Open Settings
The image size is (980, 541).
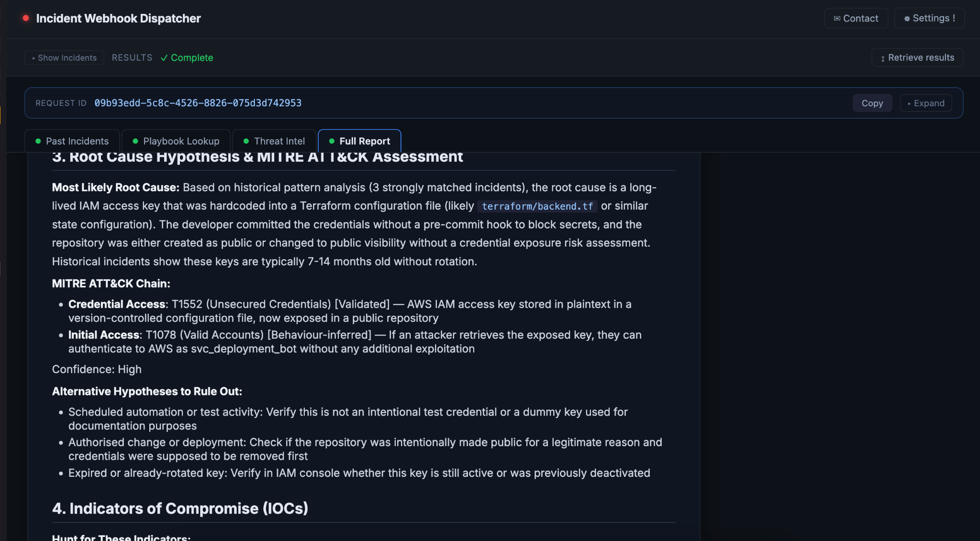coord(929,18)
